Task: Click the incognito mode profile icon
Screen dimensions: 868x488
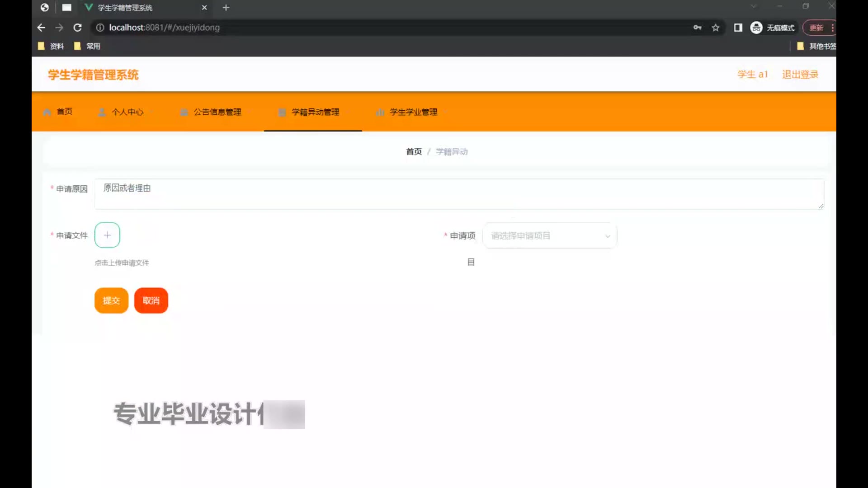Action: tap(756, 28)
